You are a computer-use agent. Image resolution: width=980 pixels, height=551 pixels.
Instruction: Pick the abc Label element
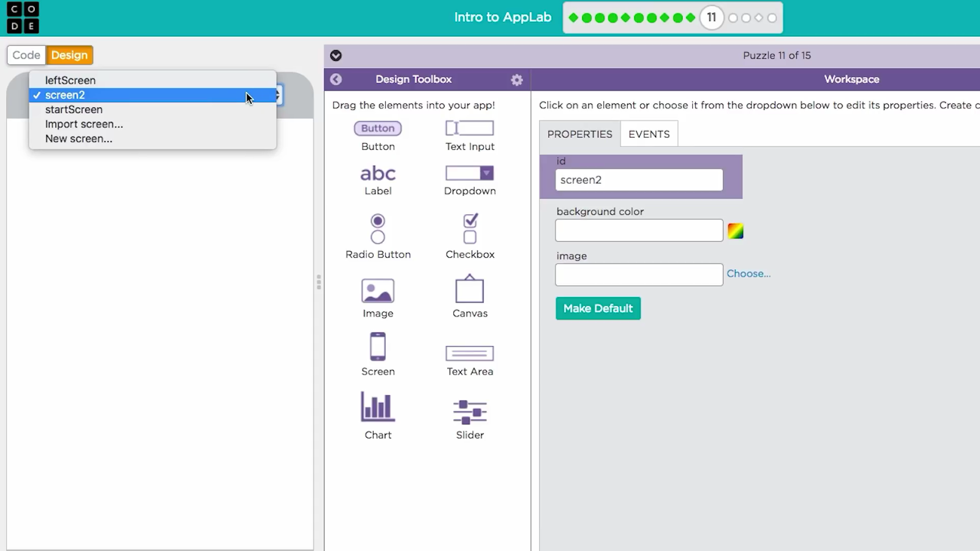[x=378, y=174]
